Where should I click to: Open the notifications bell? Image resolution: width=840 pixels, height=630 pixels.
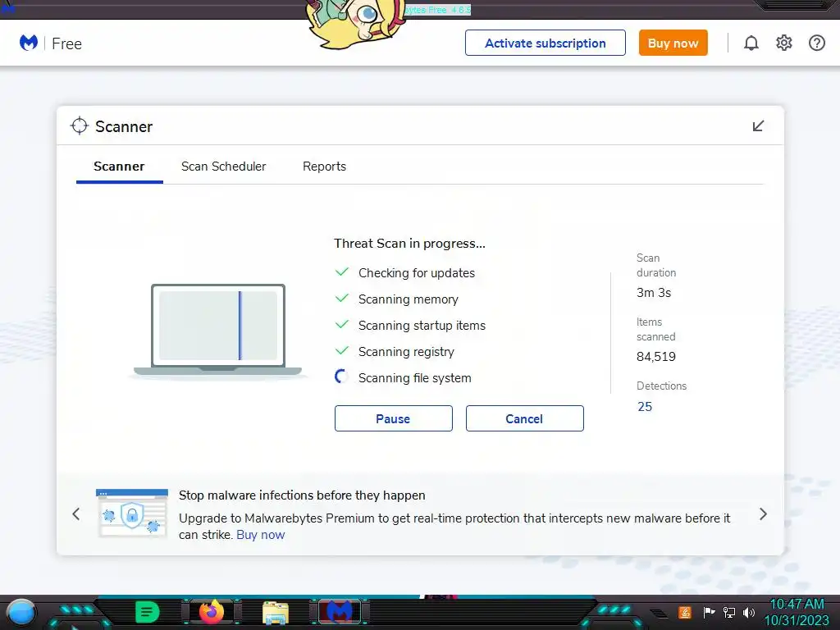click(751, 43)
